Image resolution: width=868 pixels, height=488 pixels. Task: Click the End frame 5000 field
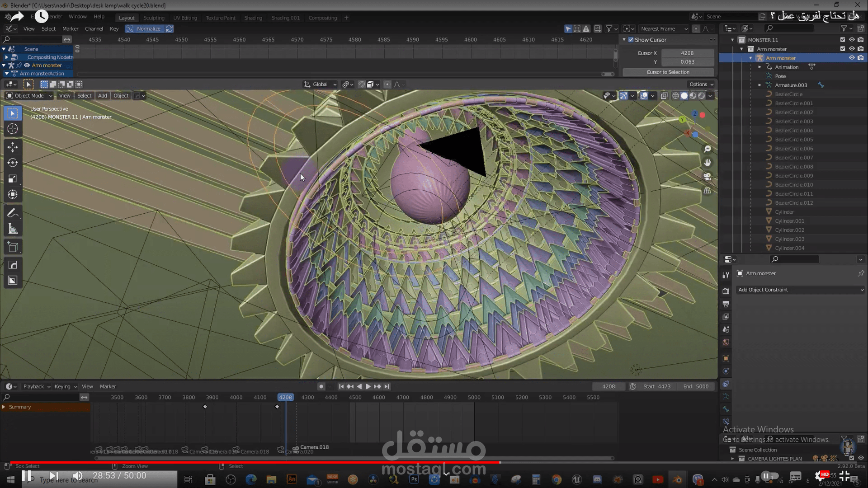pyautogui.click(x=696, y=386)
